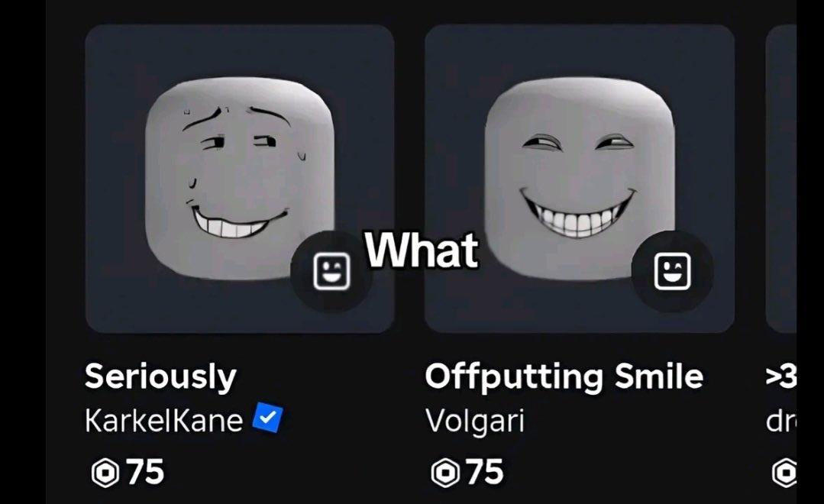Viewport: 824px width, 504px height.
Task: Click the cut-off "dr" creator name
Action: pos(781,421)
